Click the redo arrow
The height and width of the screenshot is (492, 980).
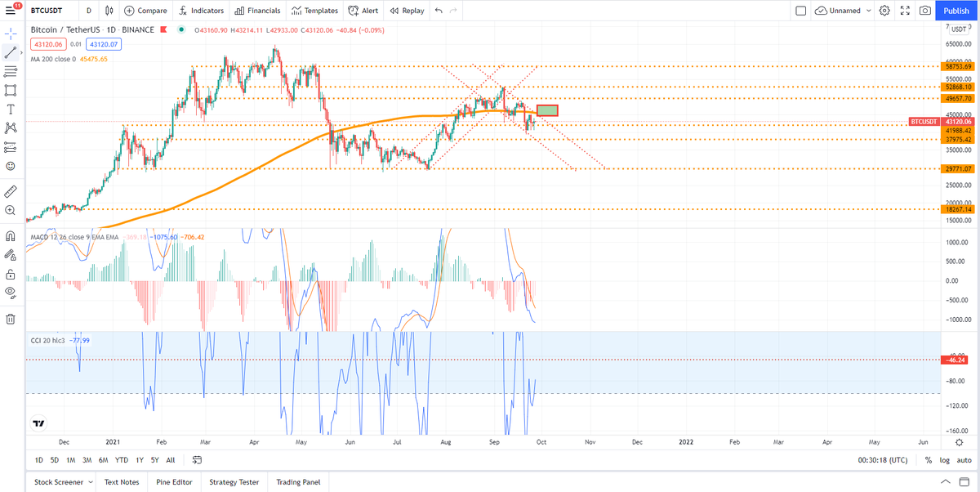[453, 11]
